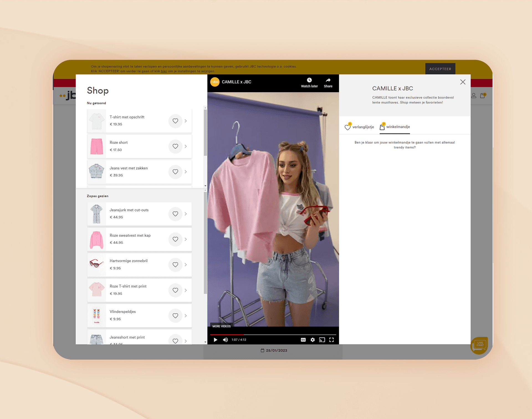The height and width of the screenshot is (419, 532).
Task: Click the heart icon on Jeans vest met zakken
Action: 175,171
